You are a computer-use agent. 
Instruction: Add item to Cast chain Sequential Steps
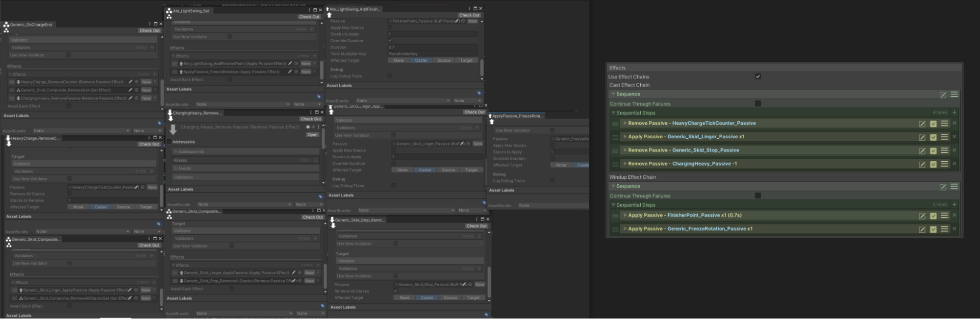tap(954, 113)
